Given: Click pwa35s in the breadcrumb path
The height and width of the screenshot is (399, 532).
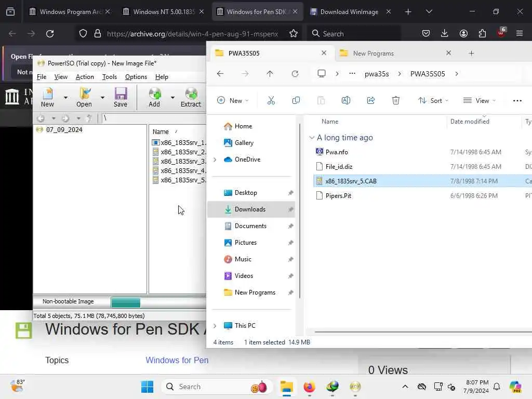Looking at the screenshot, I should coord(377,74).
